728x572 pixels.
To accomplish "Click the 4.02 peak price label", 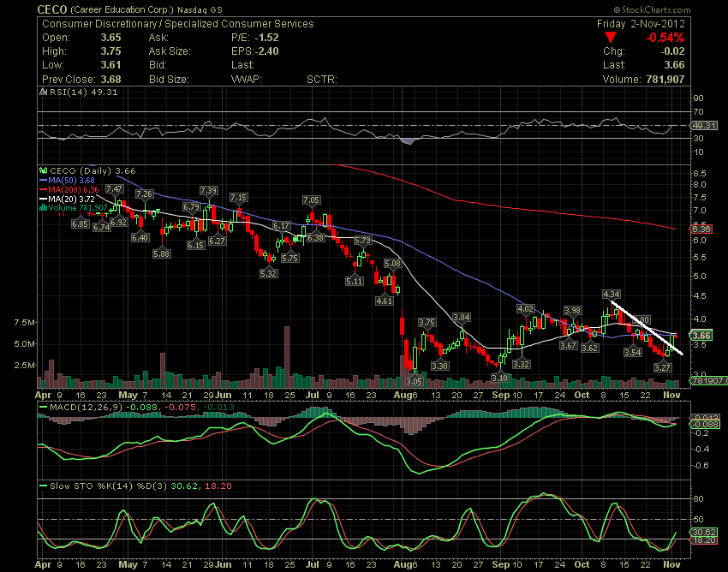I will pyautogui.click(x=526, y=309).
